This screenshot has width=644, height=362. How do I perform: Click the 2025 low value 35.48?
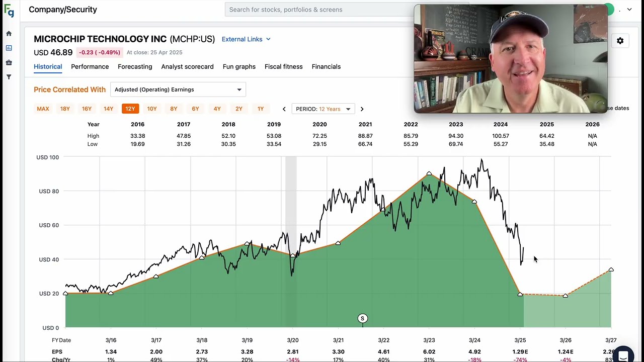547,144
